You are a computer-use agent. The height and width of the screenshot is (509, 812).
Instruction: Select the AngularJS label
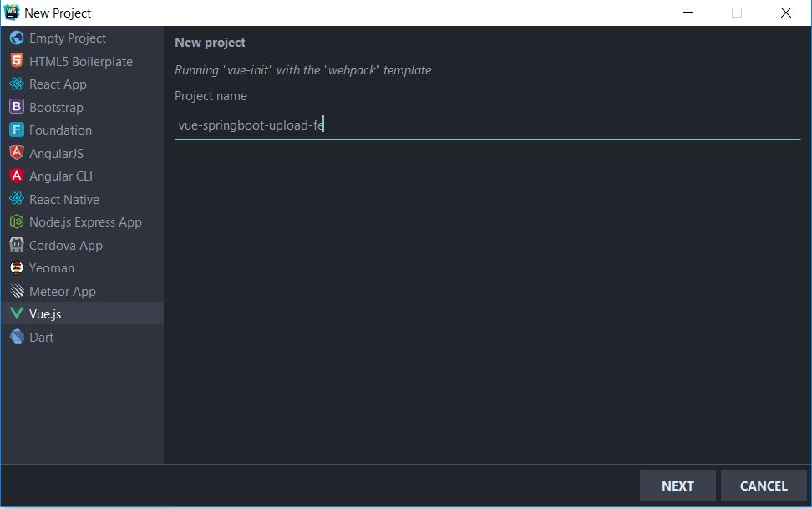click(57, 154)
